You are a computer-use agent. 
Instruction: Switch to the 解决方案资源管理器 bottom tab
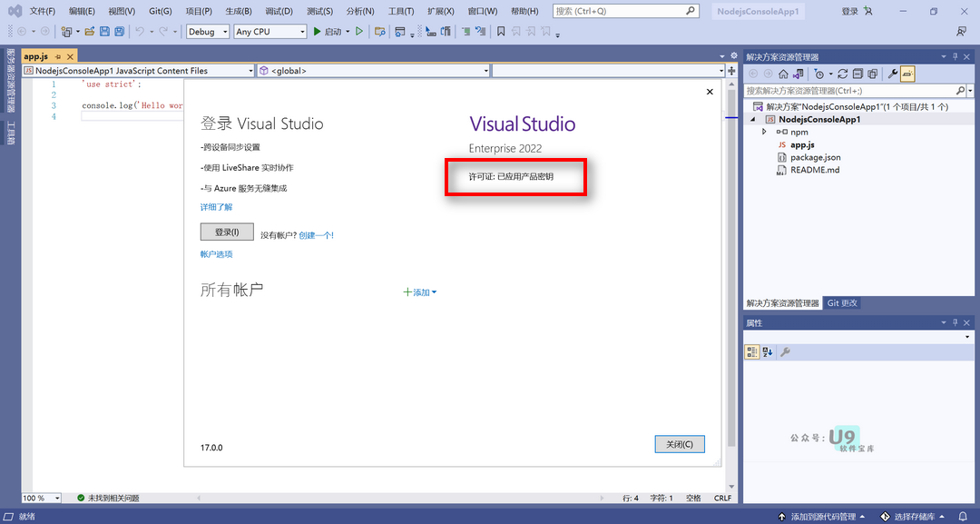[x=782, y=302]
